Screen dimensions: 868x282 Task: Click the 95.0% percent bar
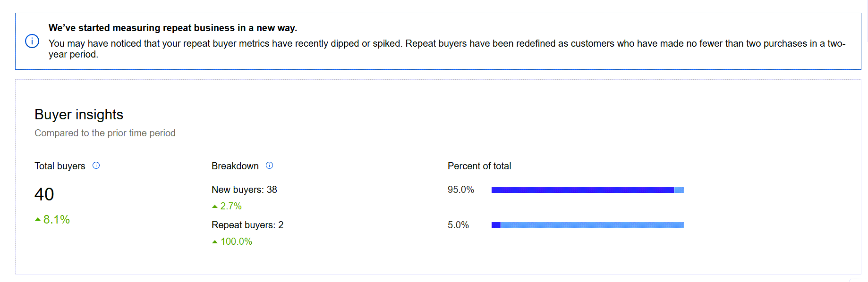pos(587,190)
